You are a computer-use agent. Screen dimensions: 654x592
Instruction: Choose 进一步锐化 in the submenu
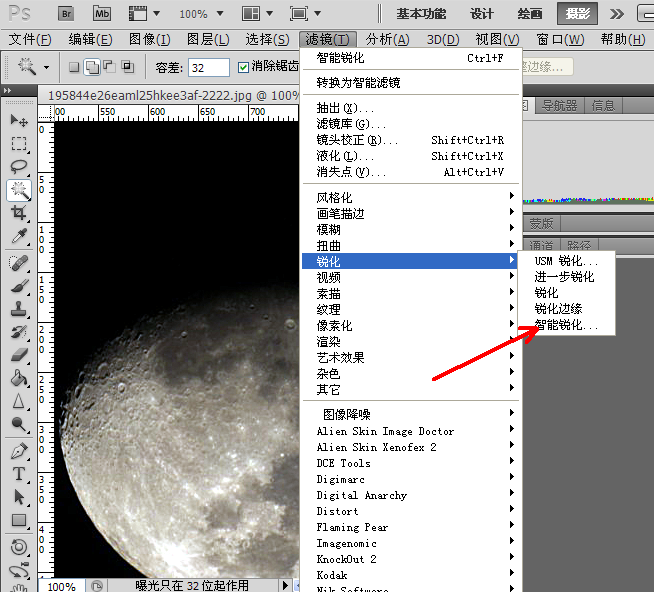click(566, 277)
